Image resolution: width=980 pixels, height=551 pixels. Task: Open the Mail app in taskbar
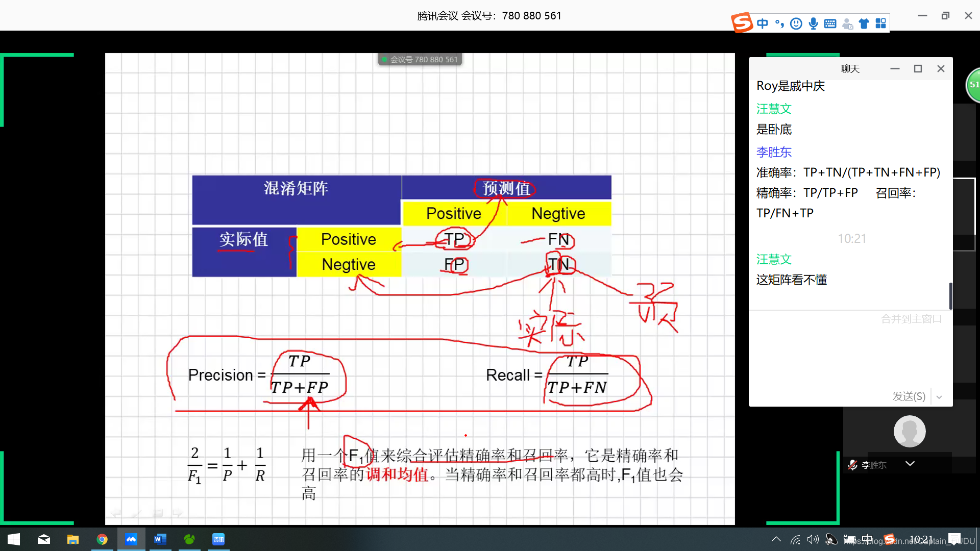click(44, 539)
